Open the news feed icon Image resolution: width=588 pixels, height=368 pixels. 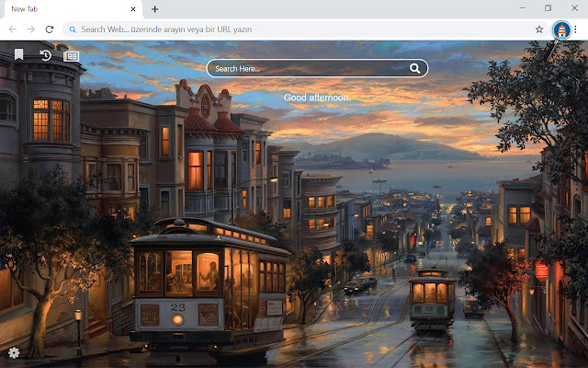pyautogui.click(x=72, y=56)
